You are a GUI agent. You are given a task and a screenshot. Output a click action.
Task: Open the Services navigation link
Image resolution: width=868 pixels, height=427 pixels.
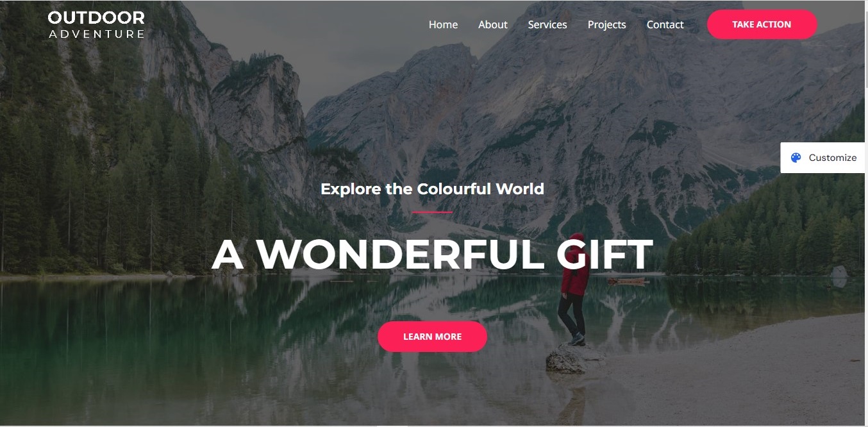[547, 24]
